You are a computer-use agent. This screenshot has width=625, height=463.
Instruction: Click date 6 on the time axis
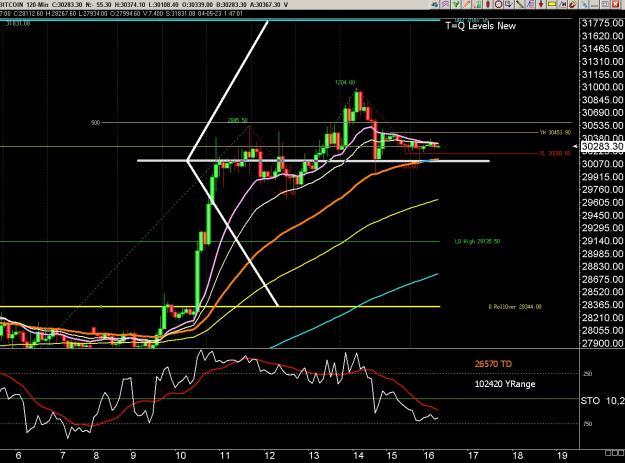pos(18,455)
